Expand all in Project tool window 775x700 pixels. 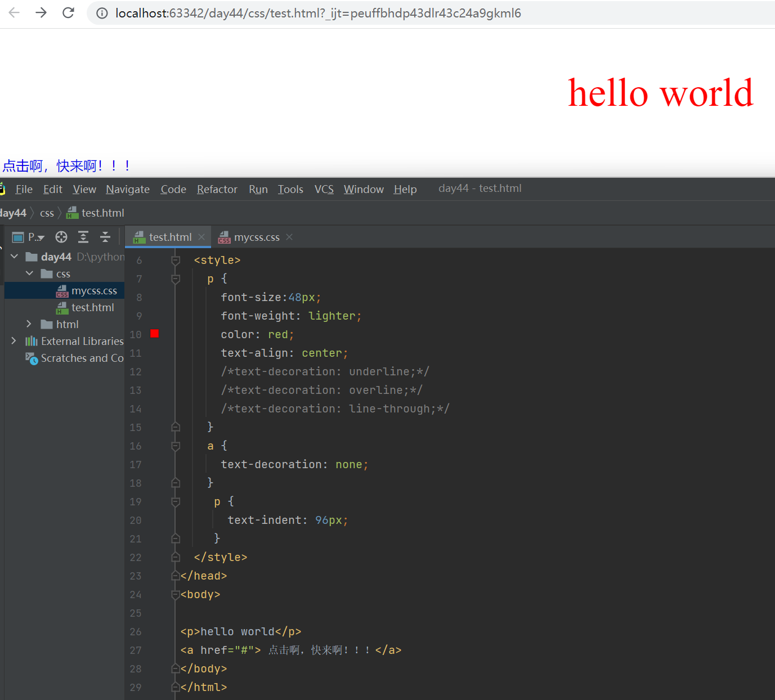(83, 237)
